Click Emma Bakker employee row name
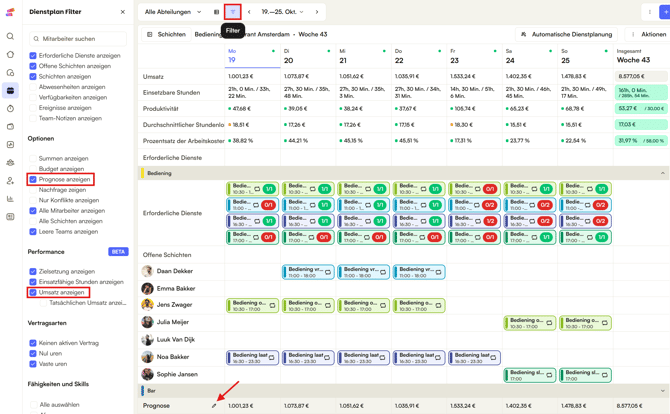This screenshot has height=414, width=670. (176, 288)
